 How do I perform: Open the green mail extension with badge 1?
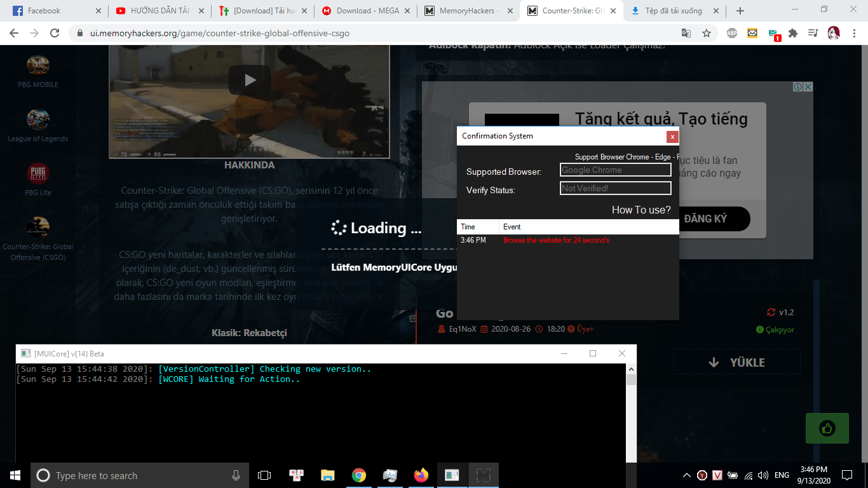coord(773,34)
